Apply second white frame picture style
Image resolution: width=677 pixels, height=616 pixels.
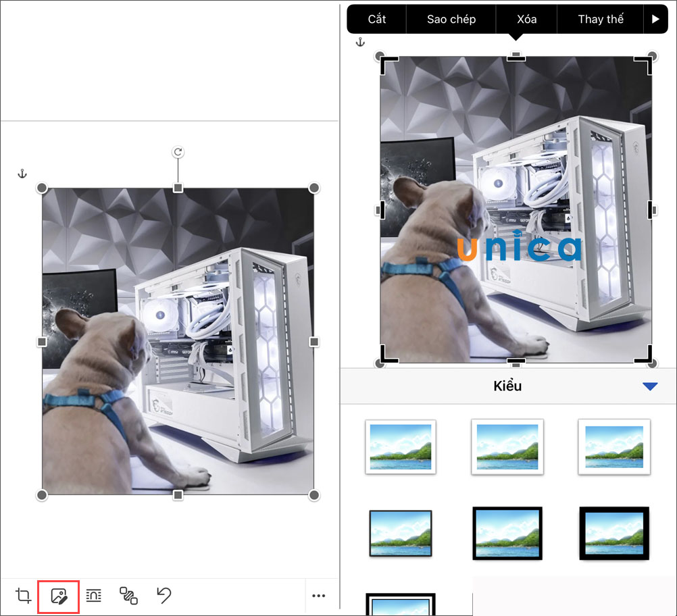507,446
